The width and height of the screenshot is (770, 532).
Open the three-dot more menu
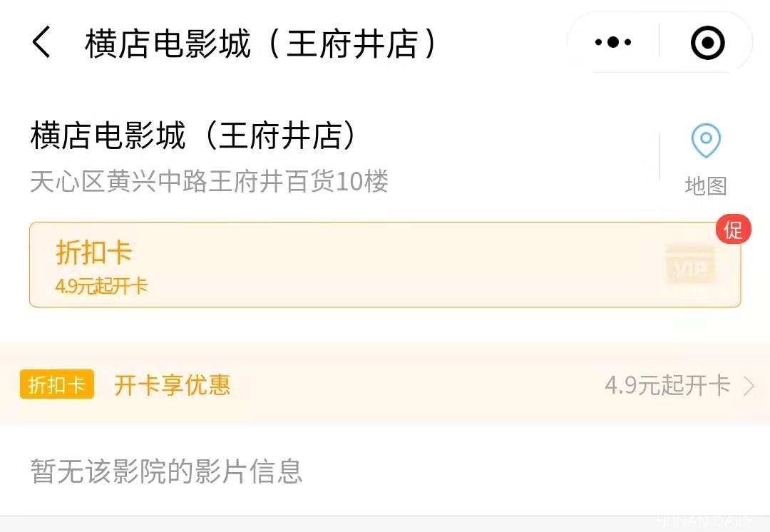click(612, 43)
